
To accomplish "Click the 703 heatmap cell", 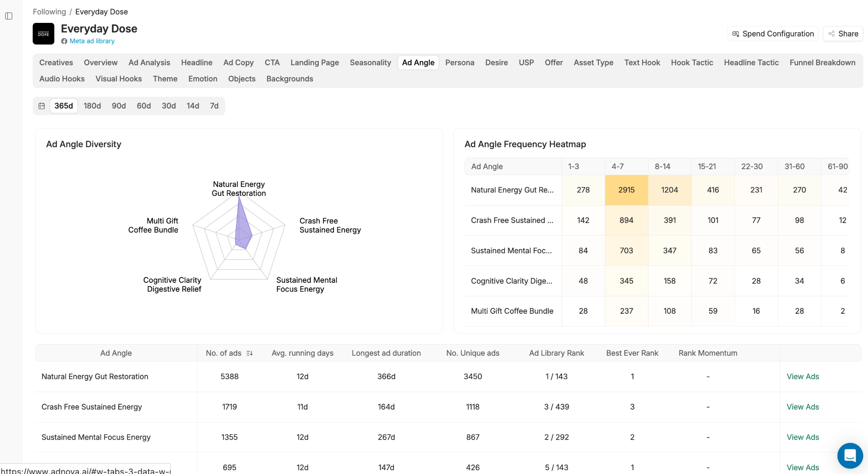I will (626, 251).
